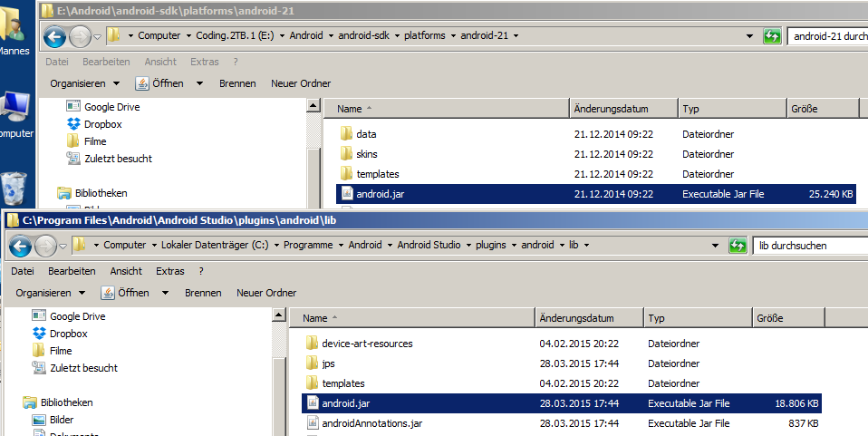868x436 pixels.
Task: Go back in the lib window
Action: point(21,247)
